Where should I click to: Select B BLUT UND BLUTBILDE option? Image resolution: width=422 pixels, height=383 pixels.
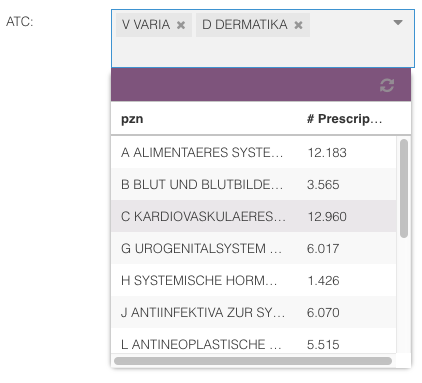point(253,184)
